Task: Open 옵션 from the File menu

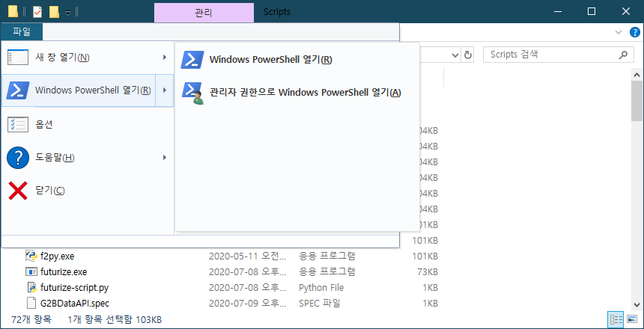Action: click(x=87, y=124)
